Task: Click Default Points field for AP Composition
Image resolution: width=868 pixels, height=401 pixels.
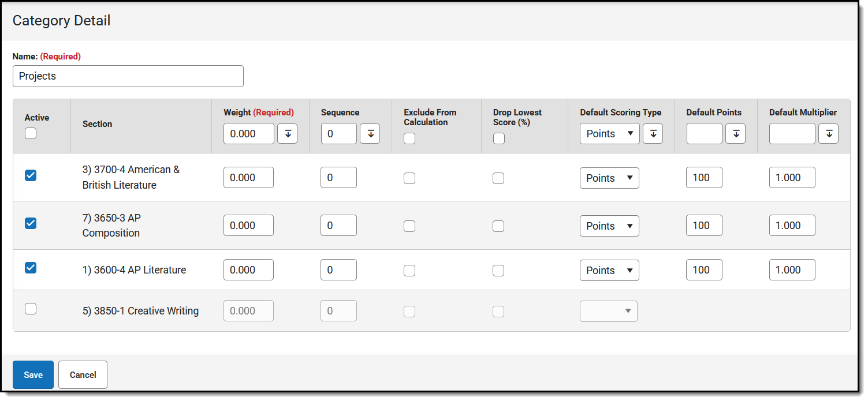Action: (x=704, y=226)
